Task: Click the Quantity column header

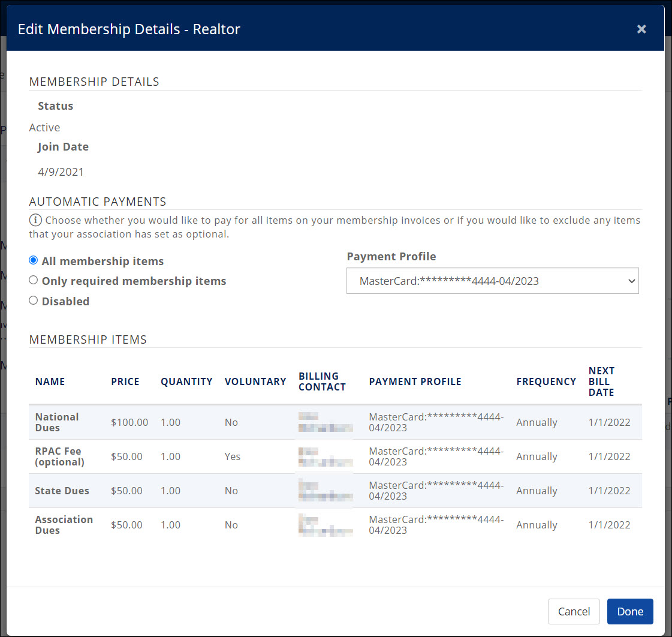Action: pos(186,381)
